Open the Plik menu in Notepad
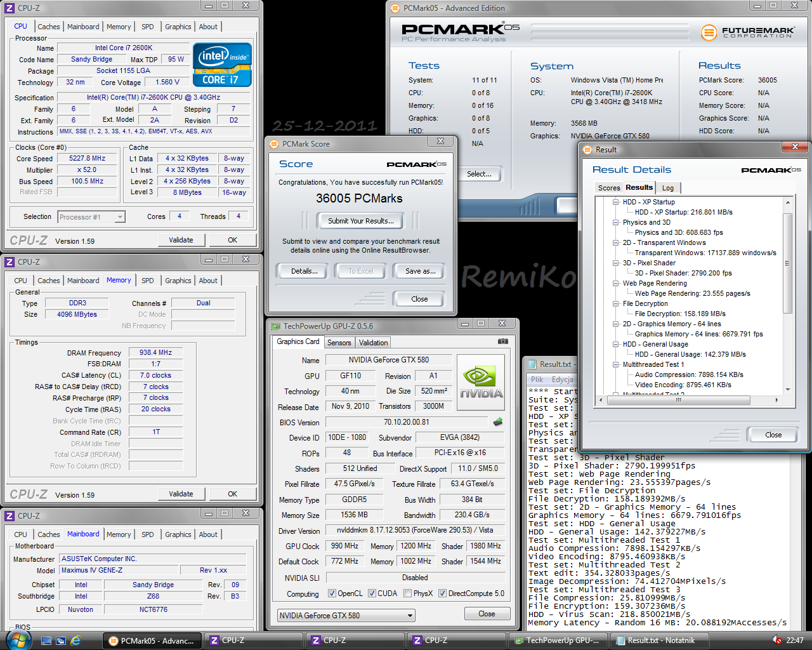Viewport: 812px width, 650px height. tap(537, 380)
